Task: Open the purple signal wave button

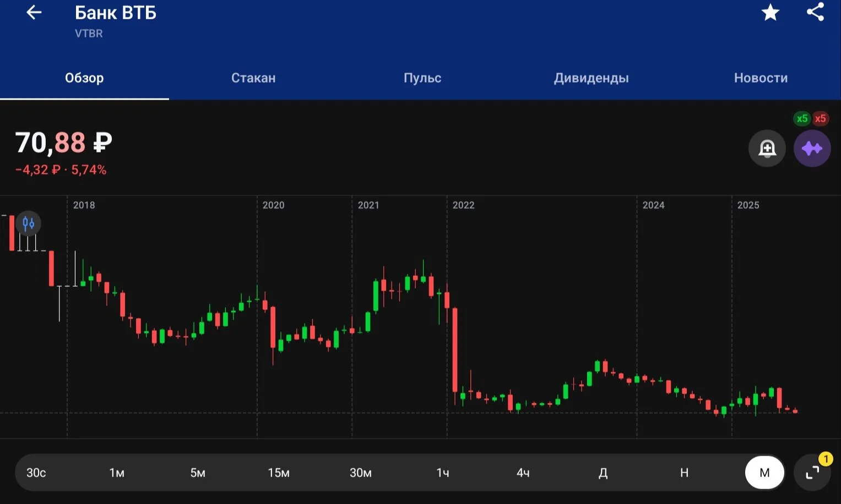Action: 812,148
